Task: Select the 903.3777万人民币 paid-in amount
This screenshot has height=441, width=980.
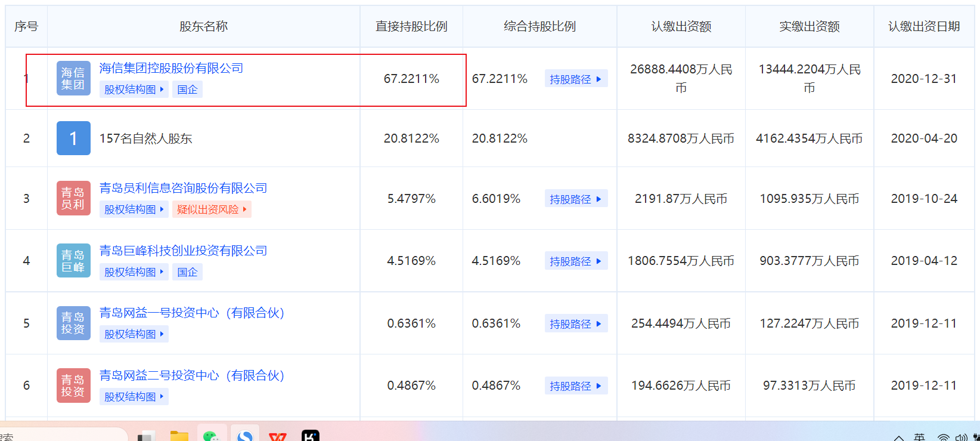Action: click(x=810, y=261)
